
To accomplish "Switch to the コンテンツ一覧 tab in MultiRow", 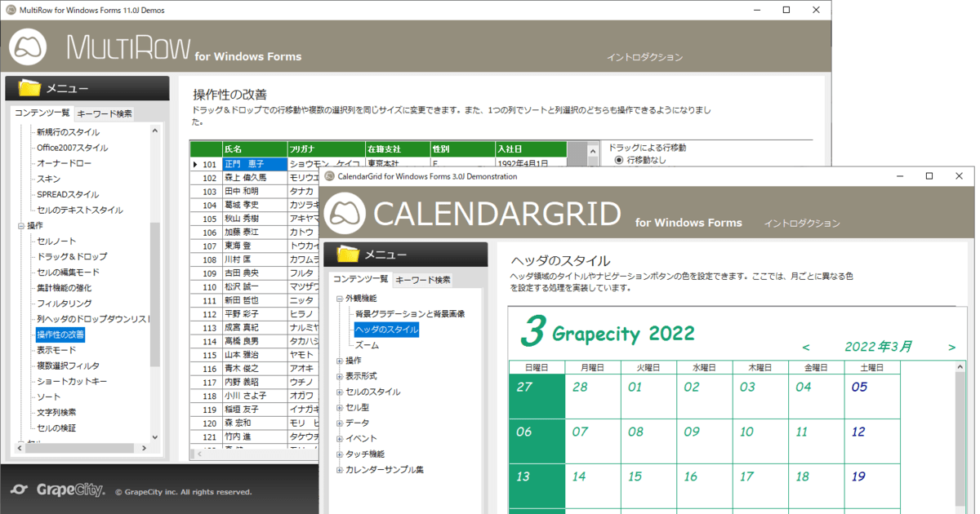I will pos(42,113).
